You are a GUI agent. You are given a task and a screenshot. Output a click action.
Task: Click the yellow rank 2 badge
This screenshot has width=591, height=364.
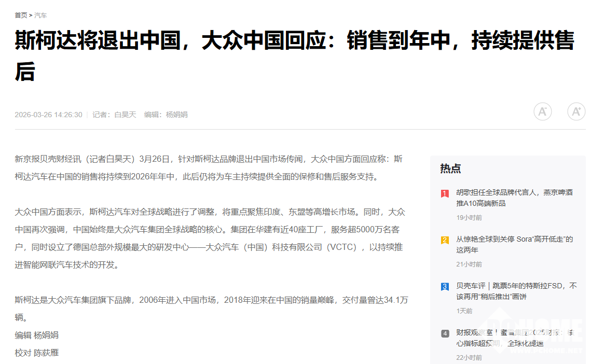click(x=445, y=240)
